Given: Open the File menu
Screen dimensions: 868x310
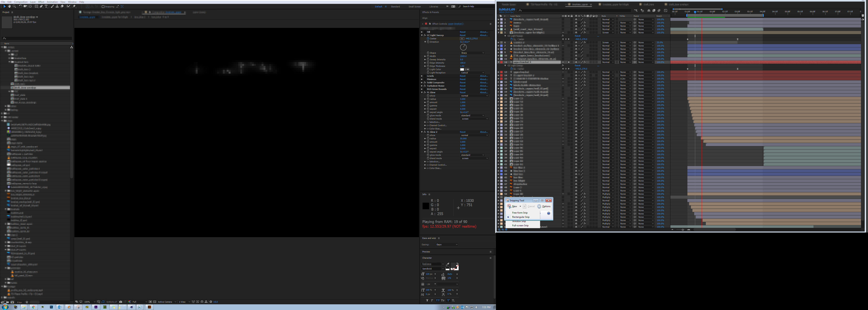Looking at the screenshot, I should (x=3, y=2).
